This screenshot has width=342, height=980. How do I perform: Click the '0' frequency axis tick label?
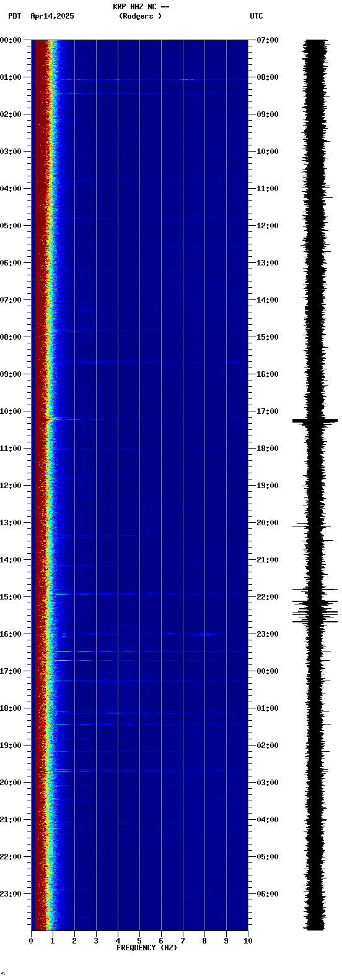31,941
